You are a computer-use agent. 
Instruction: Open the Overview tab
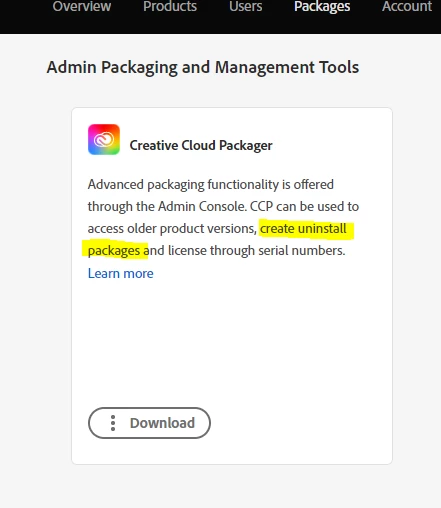(82, 6)
